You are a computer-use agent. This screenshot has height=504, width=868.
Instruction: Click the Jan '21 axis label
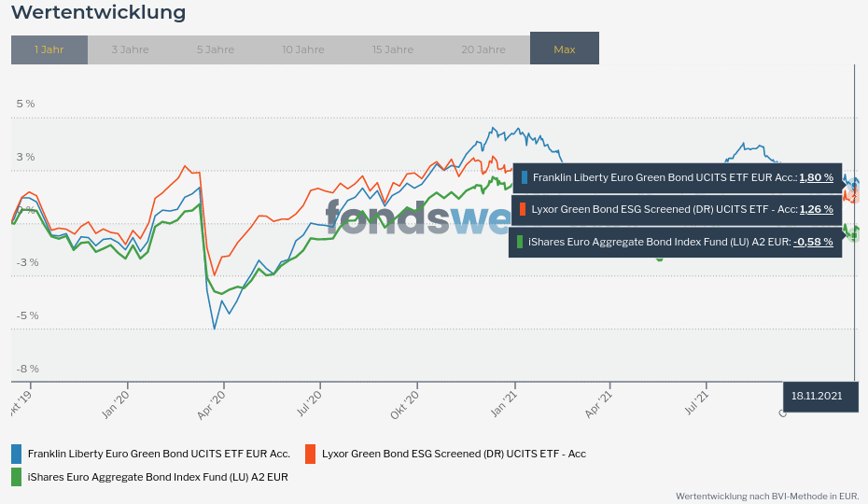504,403
